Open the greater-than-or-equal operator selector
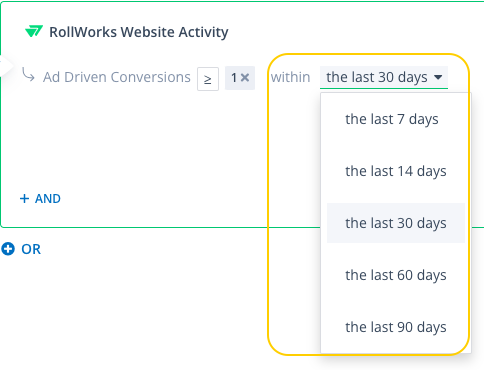 click(x=208, y=79)
